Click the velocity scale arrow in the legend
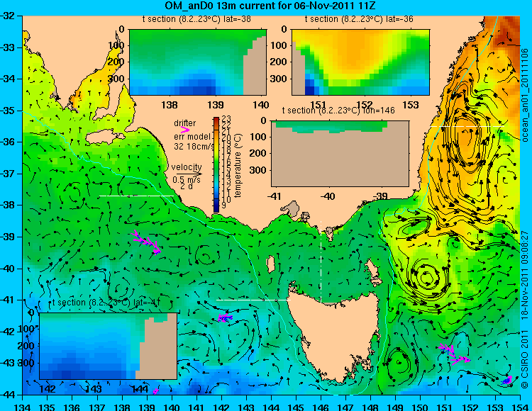The image size is (532, 411). pyautogui.click(x=189, y=174)
